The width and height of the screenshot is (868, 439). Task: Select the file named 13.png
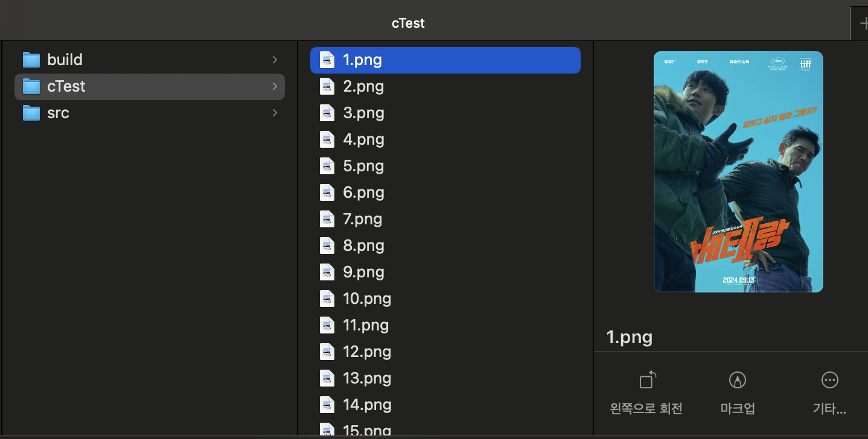pos(367,379)
